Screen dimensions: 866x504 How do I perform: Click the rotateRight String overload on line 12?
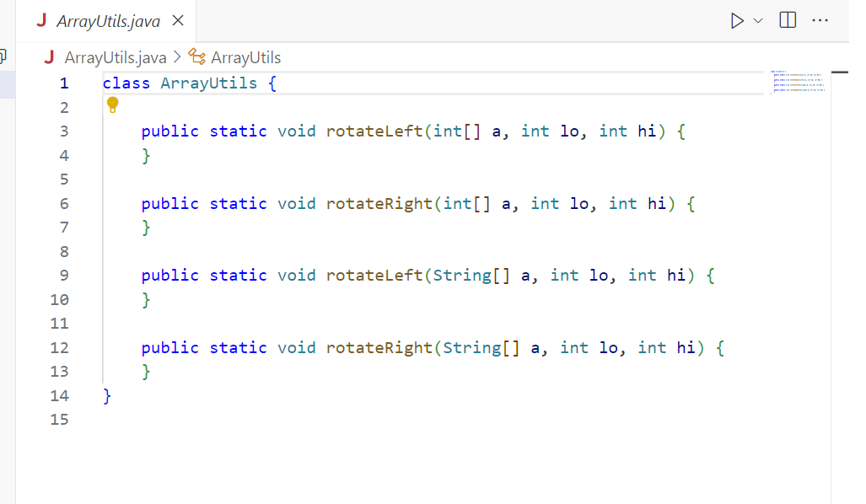point(378,347)
